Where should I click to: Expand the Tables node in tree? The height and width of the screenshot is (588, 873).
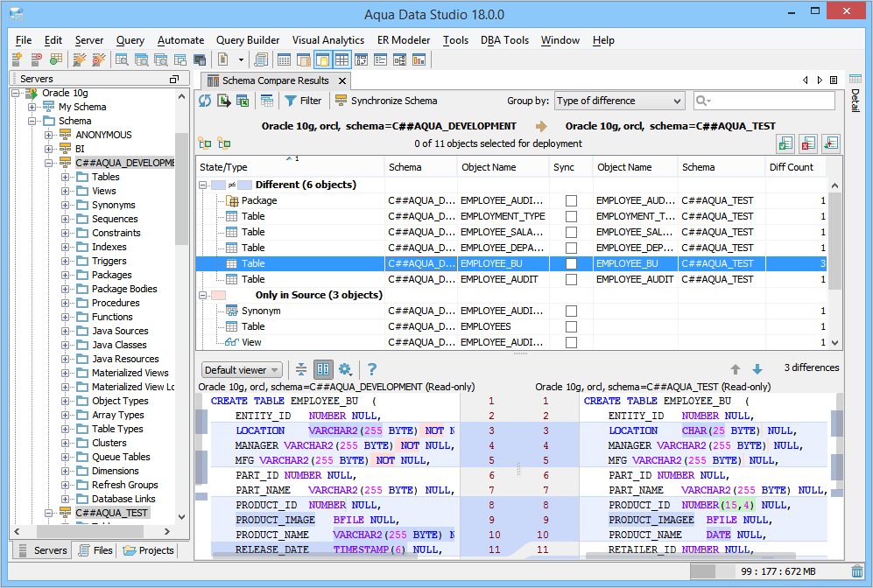point(66,177)
